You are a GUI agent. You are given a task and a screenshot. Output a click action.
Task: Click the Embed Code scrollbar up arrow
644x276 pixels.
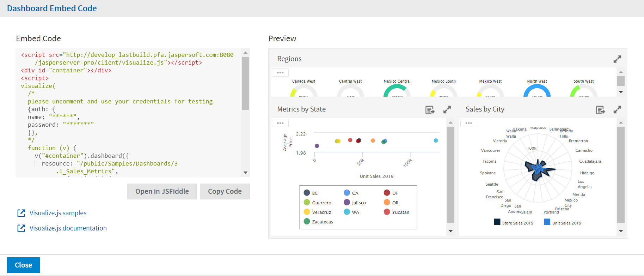tap(245, 53)
